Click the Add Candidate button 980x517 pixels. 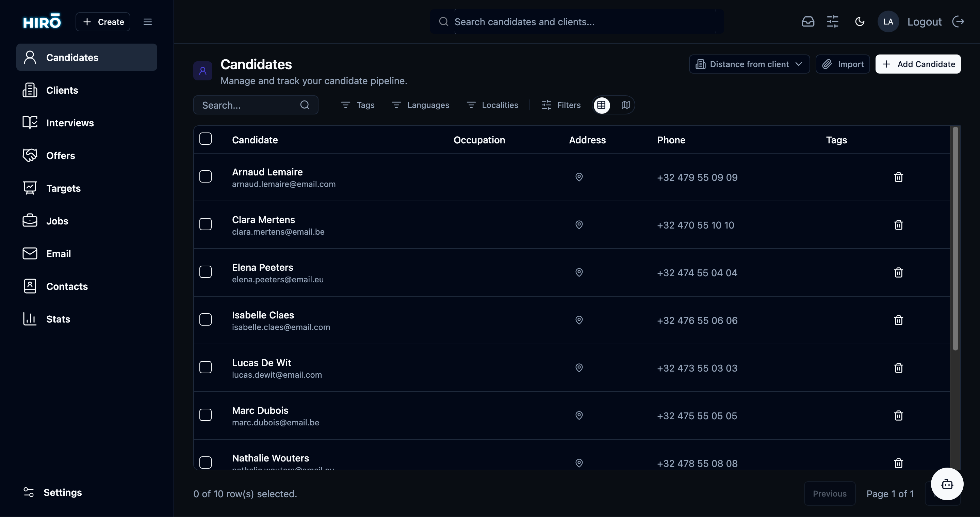918,64
